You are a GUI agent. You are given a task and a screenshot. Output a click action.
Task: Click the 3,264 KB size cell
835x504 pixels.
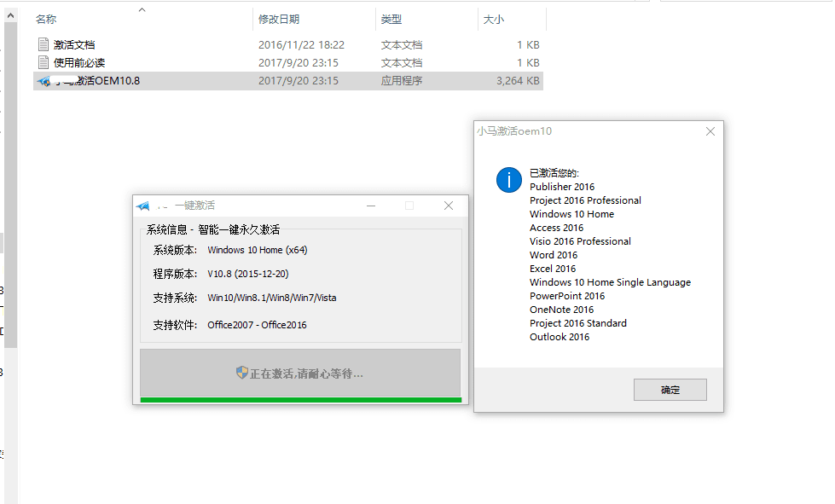pyautogui.click(x=518, y=81)
